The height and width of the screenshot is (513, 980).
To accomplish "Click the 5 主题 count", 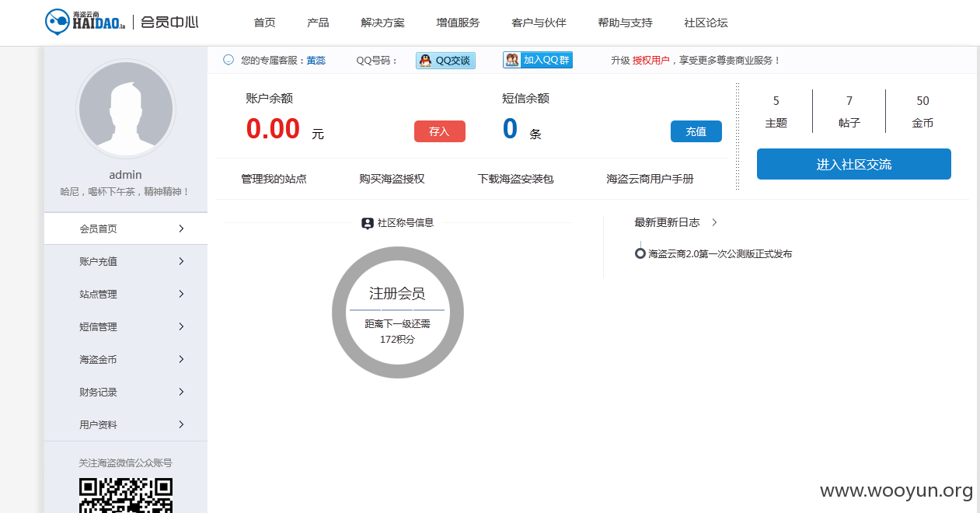I will coord(776,111).
